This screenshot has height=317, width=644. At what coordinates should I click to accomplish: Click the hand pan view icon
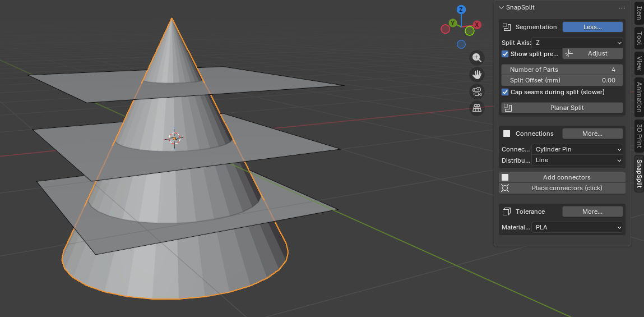pyautogui.click(x=477, y=75)
